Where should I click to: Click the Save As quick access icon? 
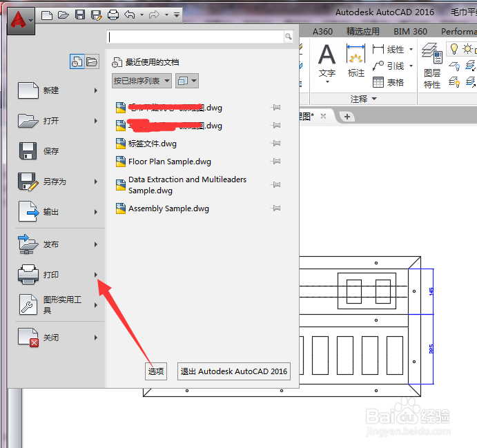(97, 15)
